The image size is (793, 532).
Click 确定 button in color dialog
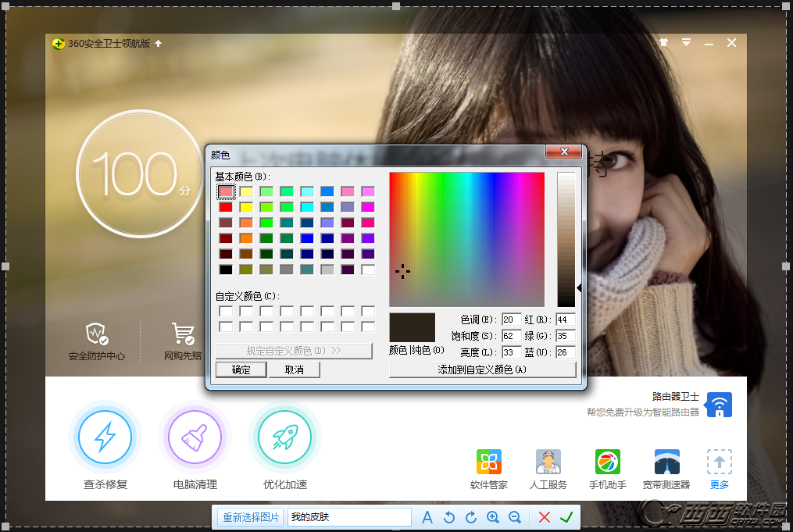pos(241,370)
